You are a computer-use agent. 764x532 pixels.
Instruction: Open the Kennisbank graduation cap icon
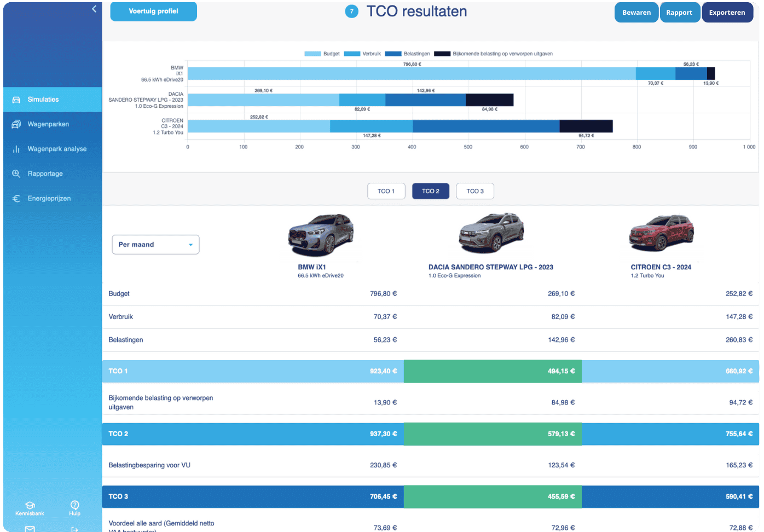click(x=30, y=505)
